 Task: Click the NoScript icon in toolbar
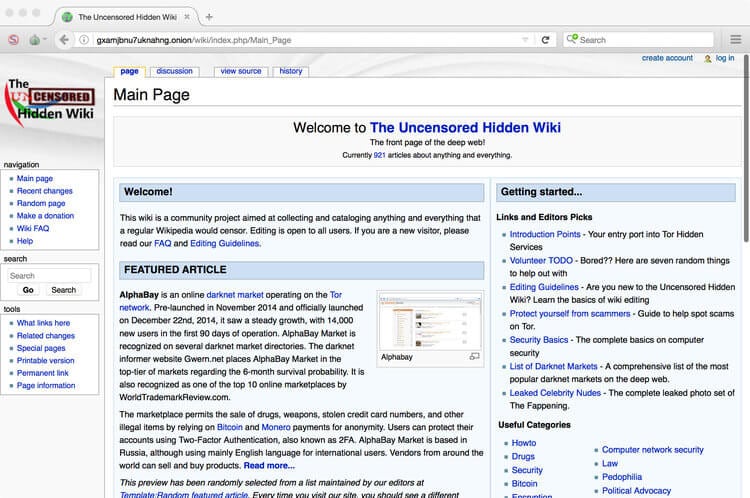(13, 40)
